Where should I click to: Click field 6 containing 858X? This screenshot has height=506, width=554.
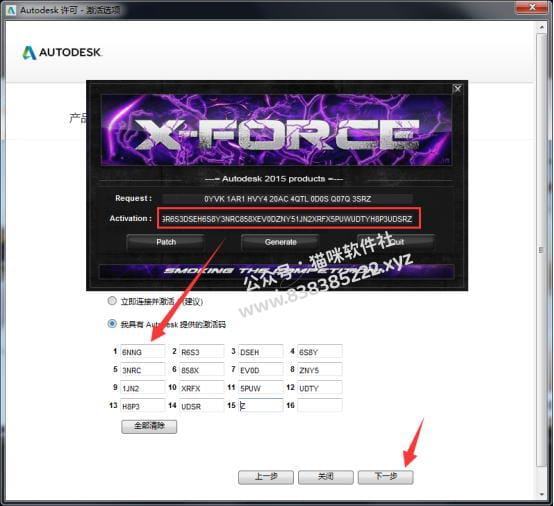(202, 370)
